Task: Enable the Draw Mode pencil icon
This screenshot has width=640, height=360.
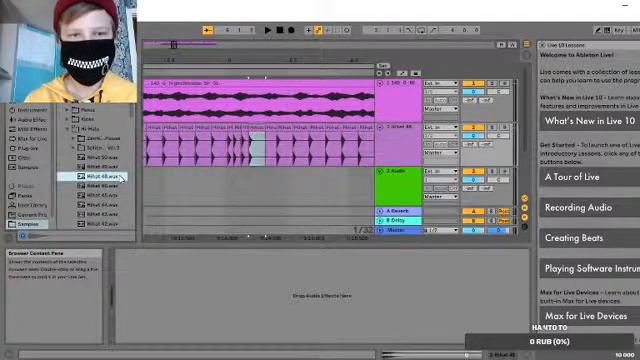Action: (x=598, y=30)
